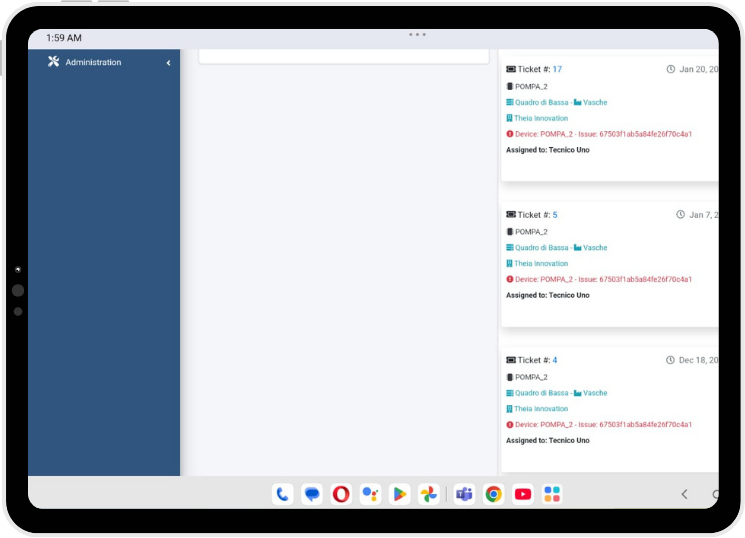Click the clock icon near Dec 18 date
The image size is (745, 538).
[670, 360]
